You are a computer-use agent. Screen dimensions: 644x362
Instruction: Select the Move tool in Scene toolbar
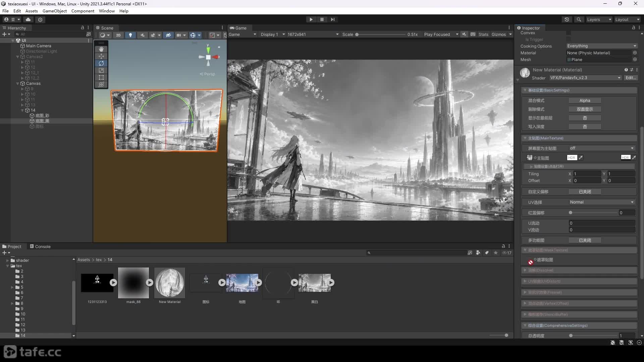click(101, 56)
